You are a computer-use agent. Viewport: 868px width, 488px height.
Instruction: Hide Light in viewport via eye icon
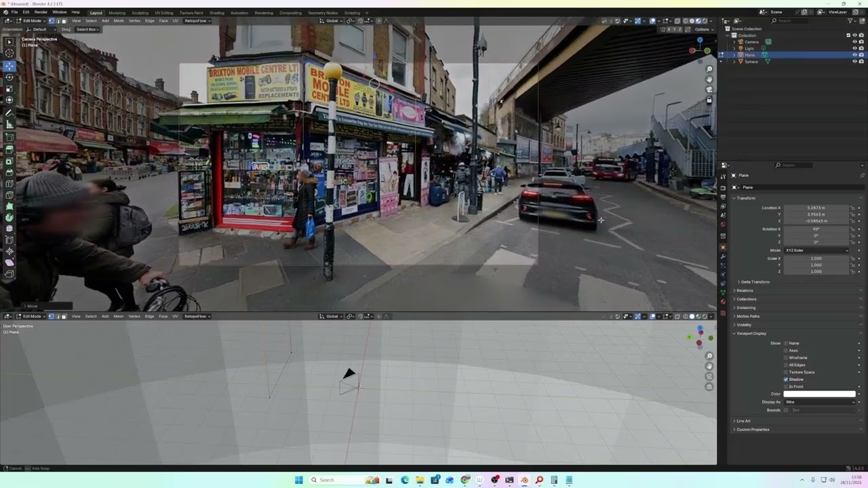click(x=854, y=49)
